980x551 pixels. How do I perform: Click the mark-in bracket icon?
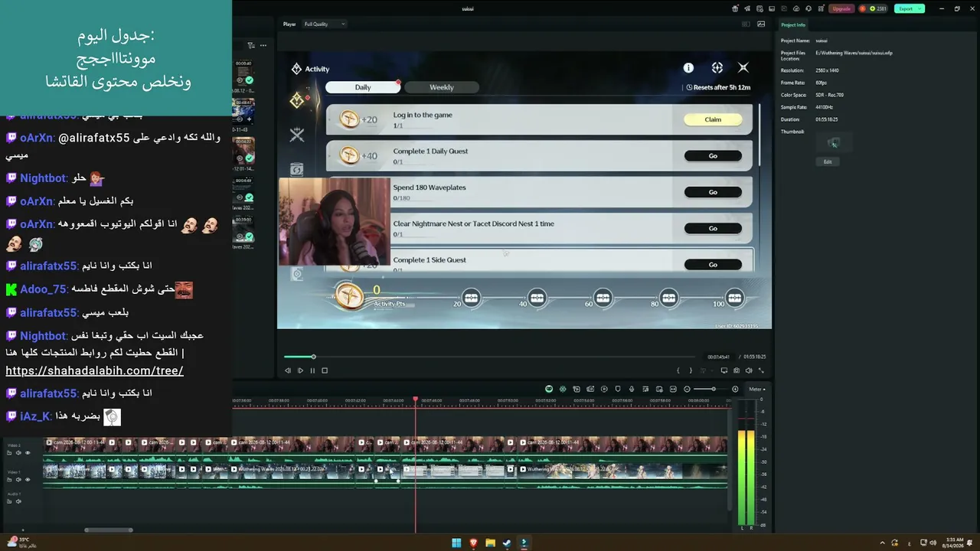click(678, 370)
